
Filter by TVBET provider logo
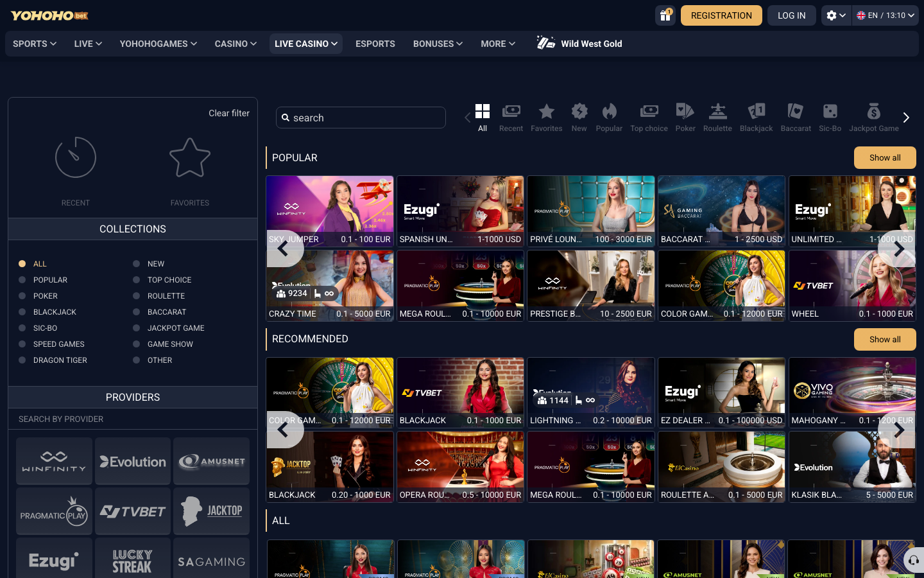(x=133, y=511)
